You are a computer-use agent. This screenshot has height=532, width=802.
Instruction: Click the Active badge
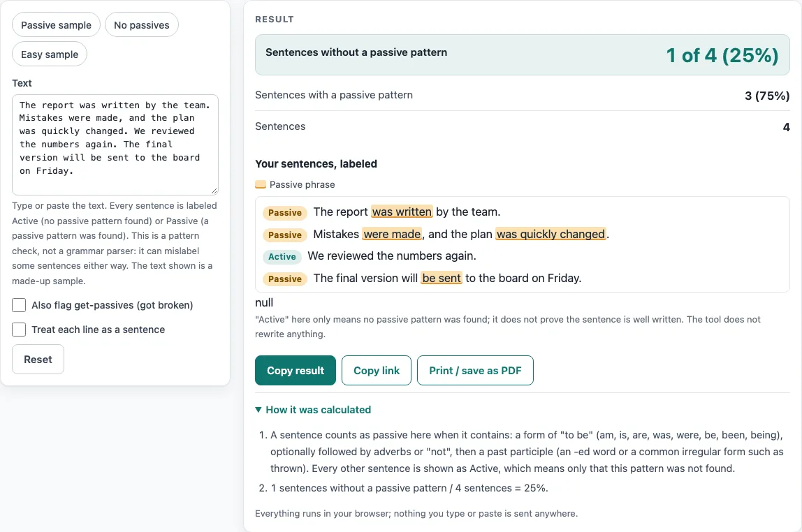282,256
